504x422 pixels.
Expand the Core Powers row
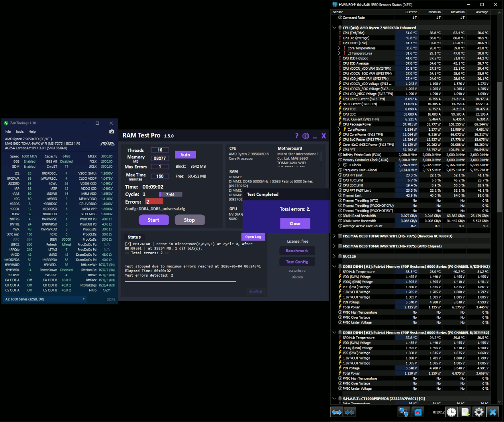pos(339,129)
